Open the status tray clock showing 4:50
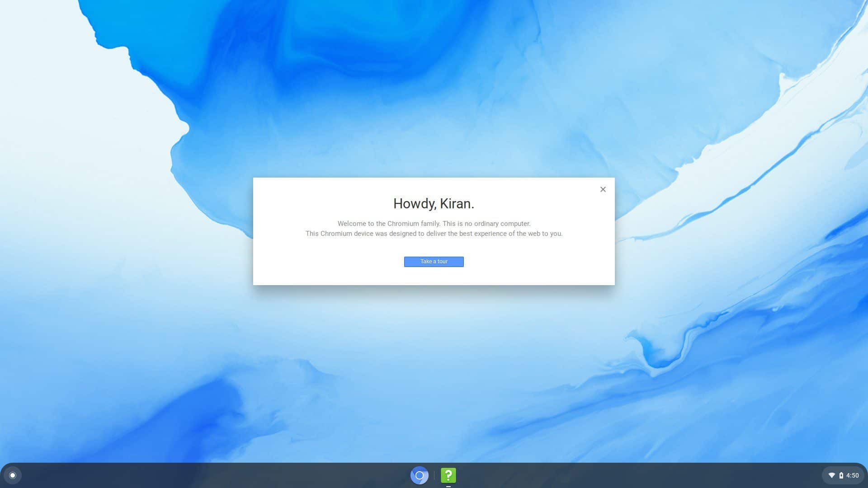Screen dimensions: 868x488 point(853,475)
